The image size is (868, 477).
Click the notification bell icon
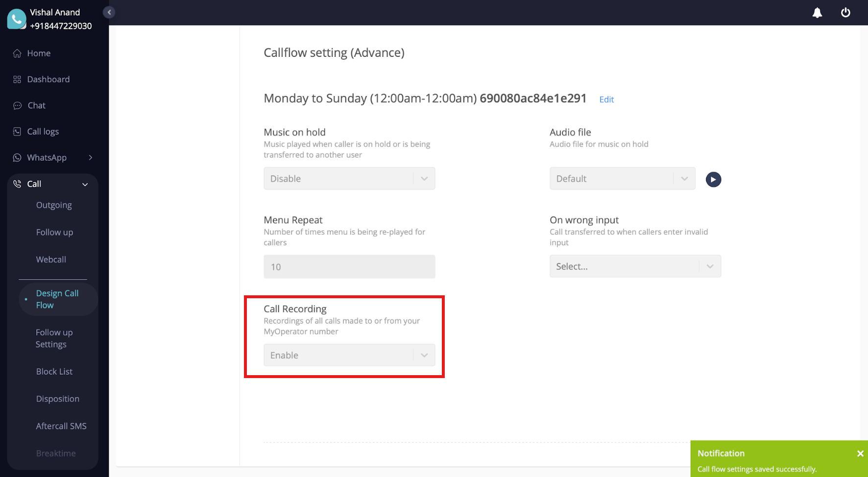pyautogui.click(x=817, y=13)
